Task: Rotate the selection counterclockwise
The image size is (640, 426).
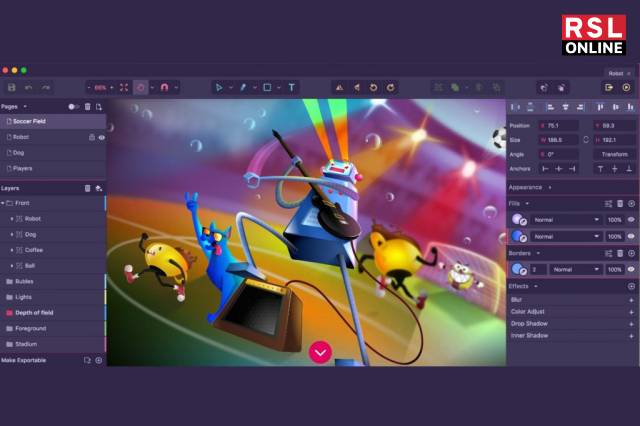Action: (373, 87)
